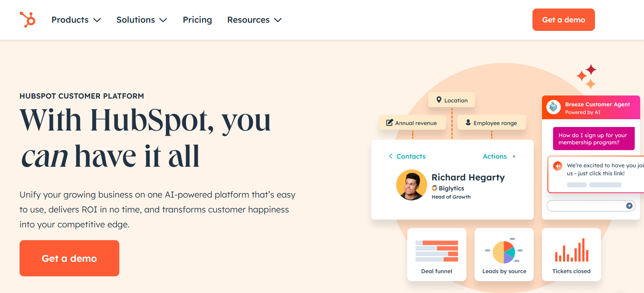The image size is (644, 293).
Task: Open the Actions link
Action: pos(495,156)
